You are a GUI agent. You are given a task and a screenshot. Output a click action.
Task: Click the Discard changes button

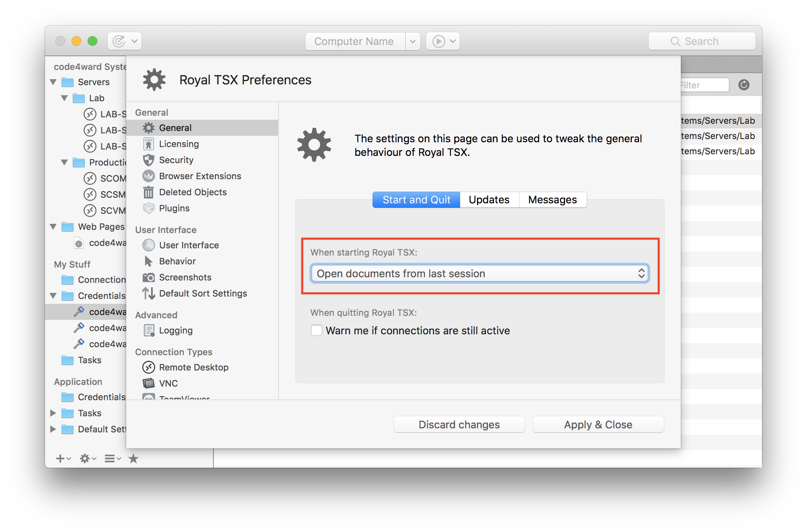point(459,425)
